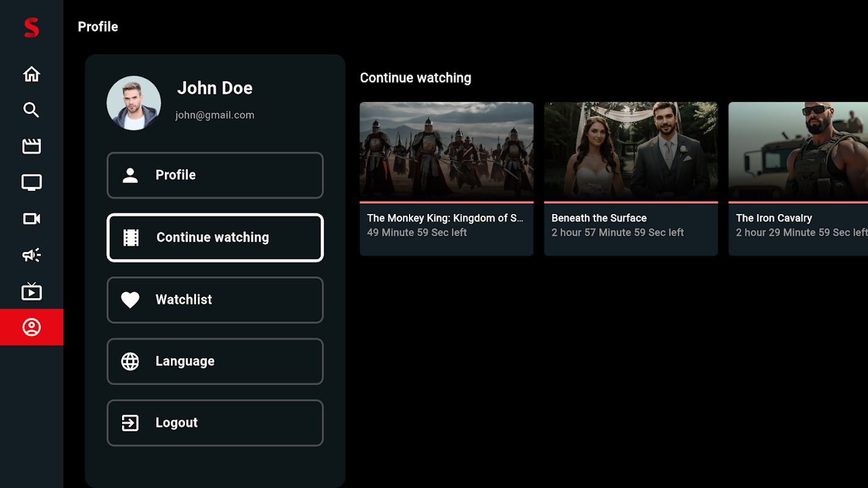Resume Beneath the Surface thumbnail
The height and width of the screenshot is (488, 868).
(x=631, y=151)
